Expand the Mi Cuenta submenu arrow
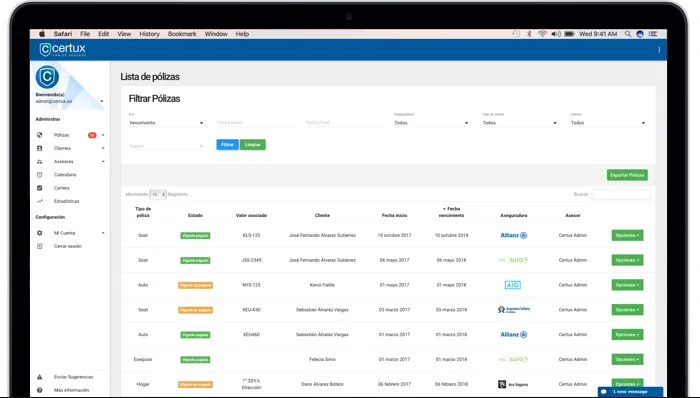This screenshot has width=700, height=398. [x=103, y=233]
